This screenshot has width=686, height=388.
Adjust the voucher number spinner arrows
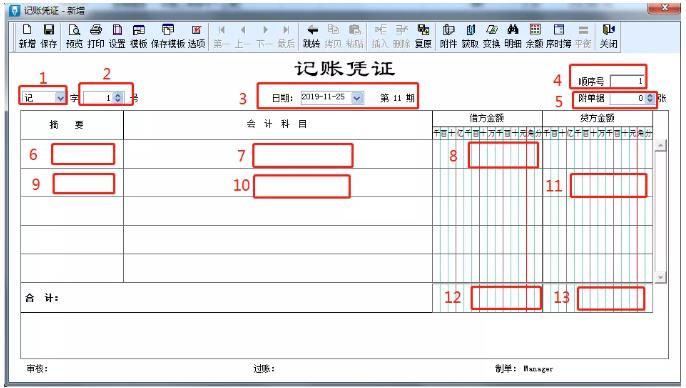coord(117,98)
